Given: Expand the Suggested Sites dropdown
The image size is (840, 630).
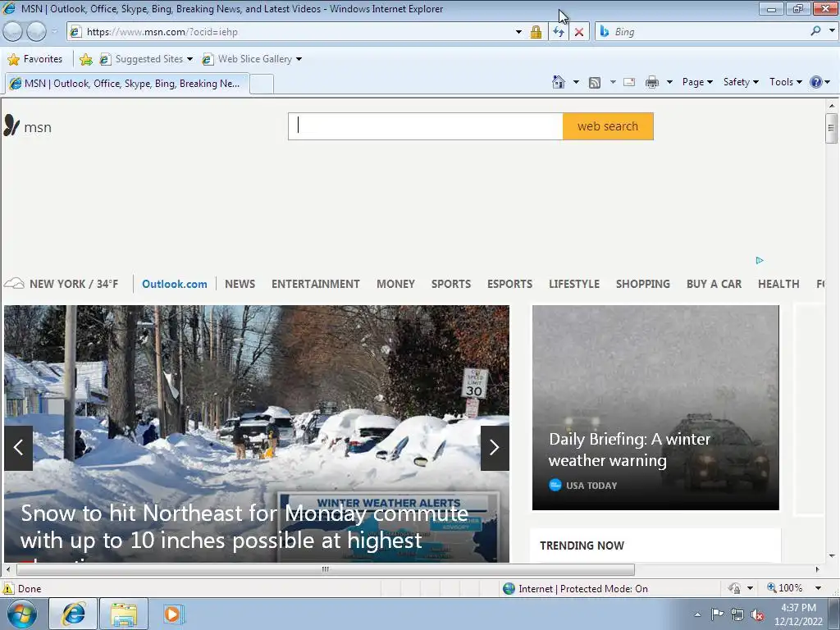Looking at the screenshot, I should tap(189, 59).
